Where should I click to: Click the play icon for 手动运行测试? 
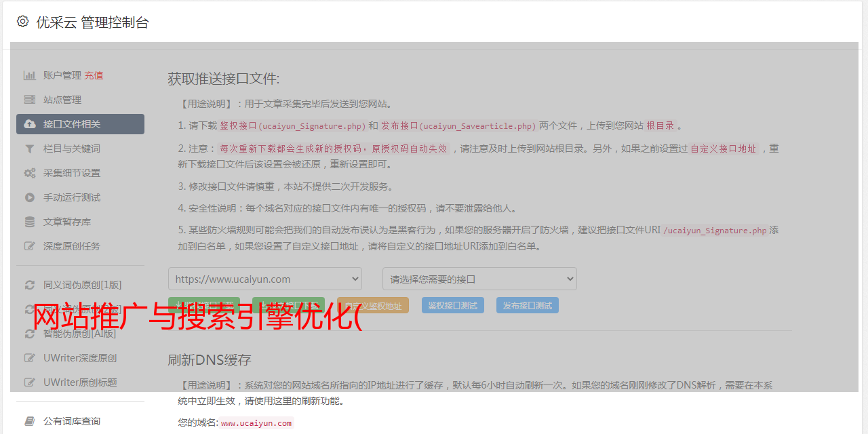(x=30, y=197)
